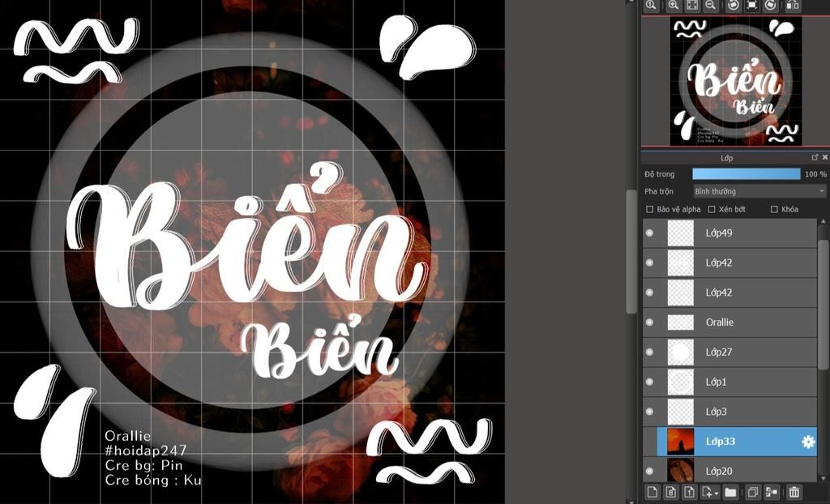Open the Pha trộn blend mode dropdown
830x504 pixels.
[759, 191]
